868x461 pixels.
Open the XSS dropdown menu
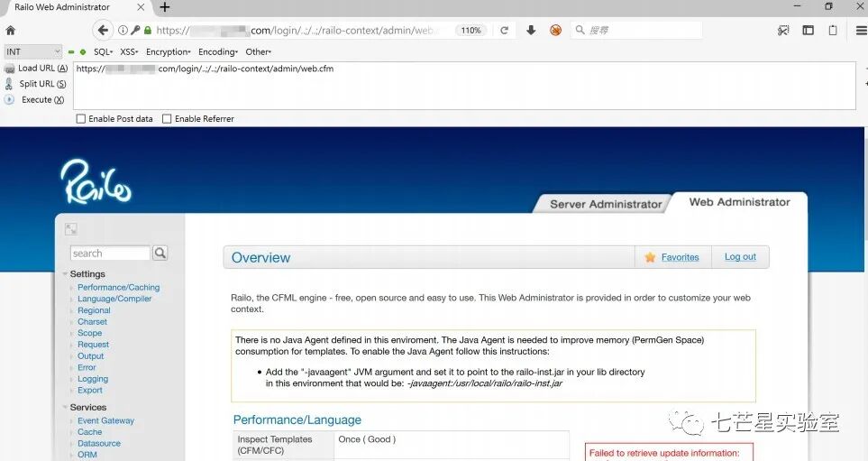point(129,52)
